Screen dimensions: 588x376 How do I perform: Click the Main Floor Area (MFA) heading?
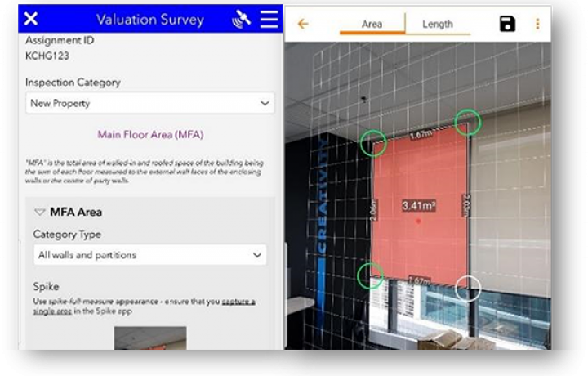point(150,135)
